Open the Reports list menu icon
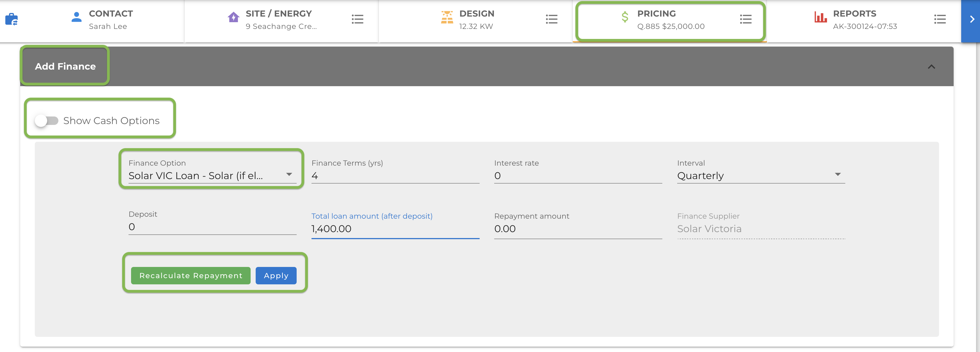 [940, 19]
